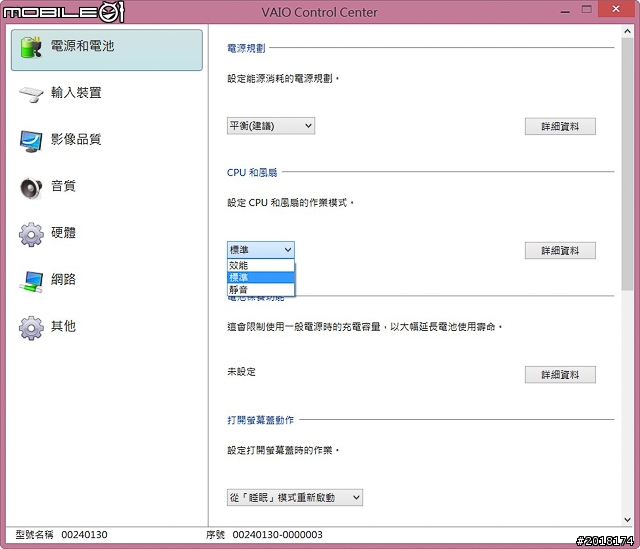Screen dimensions: 640x549
Task: Click the 網路 network computer icon
Action: click(31, 281)
